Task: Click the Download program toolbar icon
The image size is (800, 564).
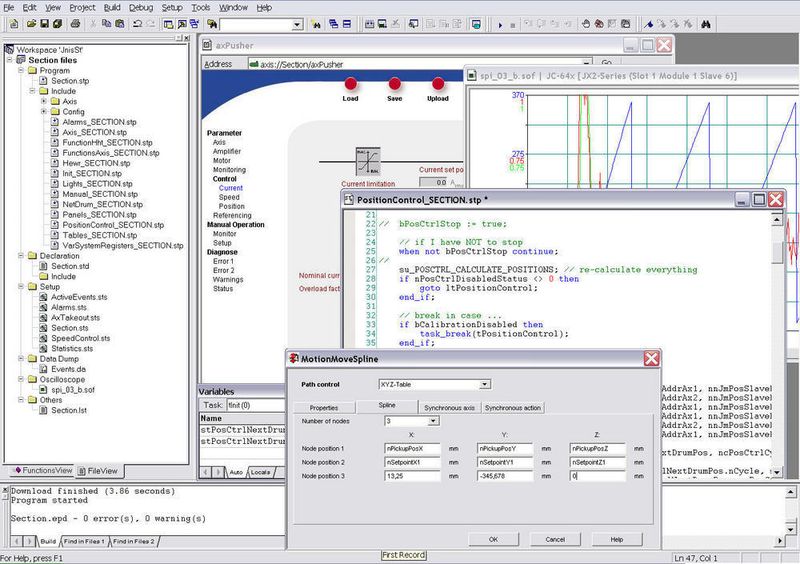Action: pyautogui.click(x=382, y=24)
